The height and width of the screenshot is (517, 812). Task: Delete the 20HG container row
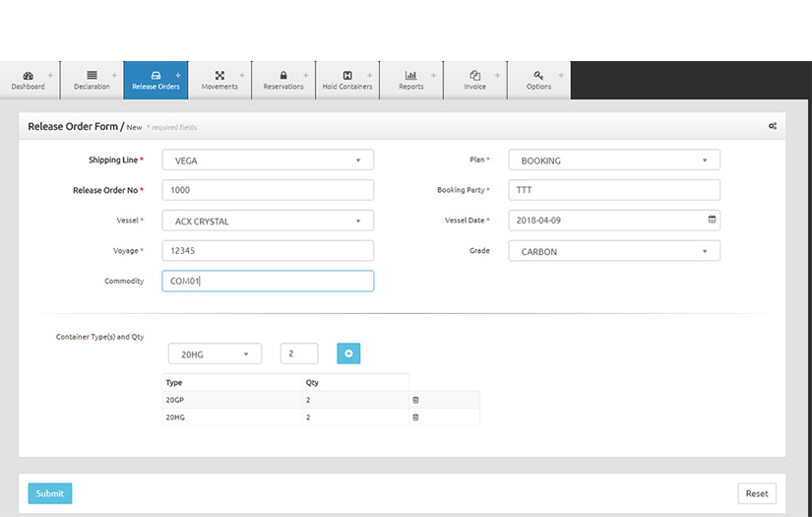415,417
